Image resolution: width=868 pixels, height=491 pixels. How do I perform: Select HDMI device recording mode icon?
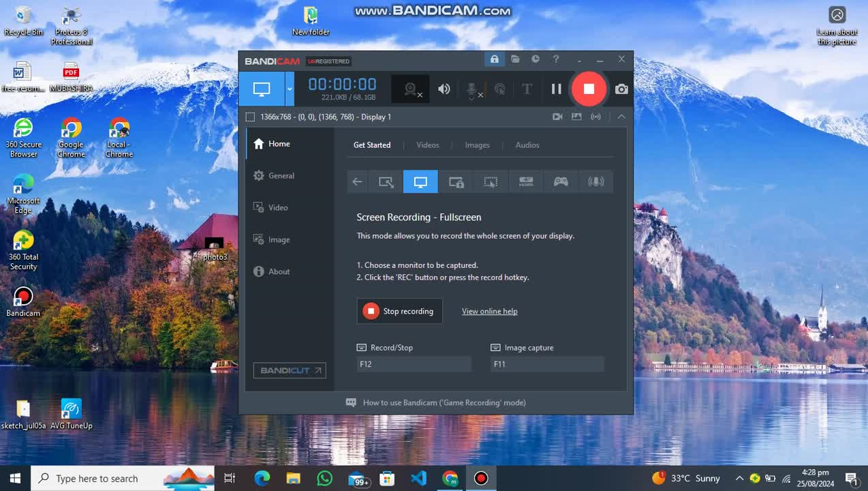pos(526,181)
